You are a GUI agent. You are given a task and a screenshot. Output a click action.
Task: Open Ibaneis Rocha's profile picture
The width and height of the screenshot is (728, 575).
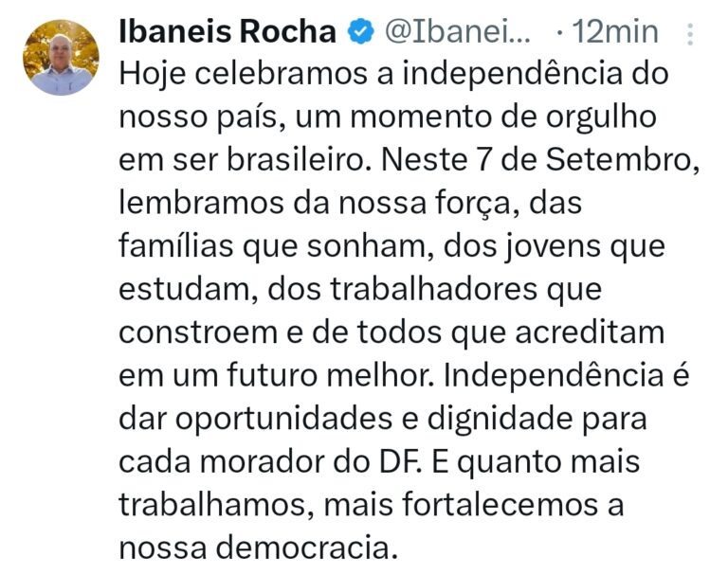(x=61, y=57)
